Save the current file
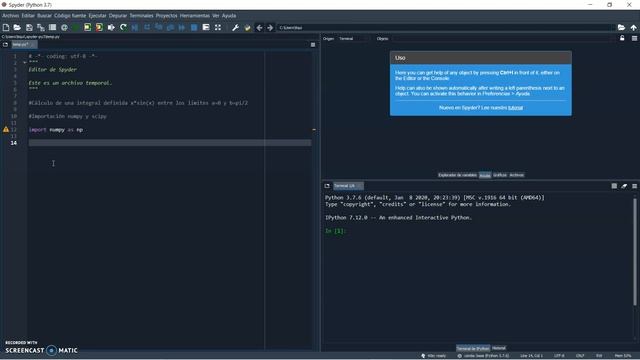Screen dimensions: 640x360 pos(29,27)
